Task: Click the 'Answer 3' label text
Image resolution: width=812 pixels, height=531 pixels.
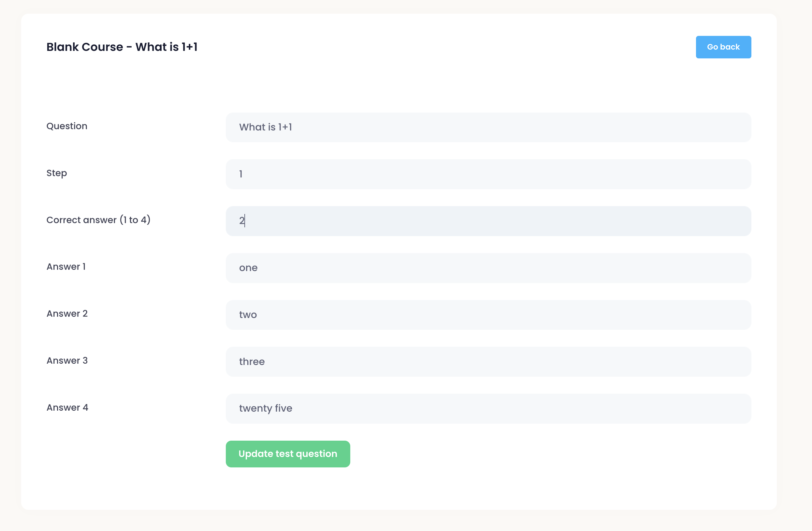Action: coord(67,361)
